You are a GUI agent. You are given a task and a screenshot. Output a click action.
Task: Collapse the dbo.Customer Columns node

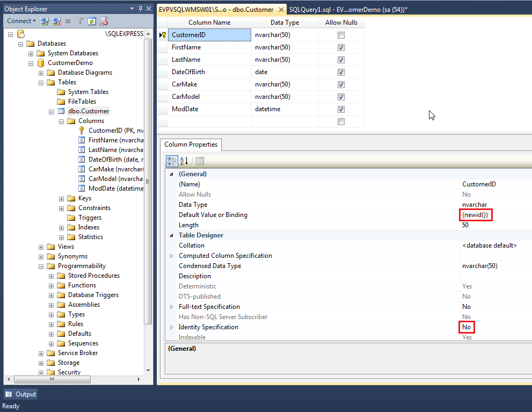pyautogui.click(x=61, y=121)
